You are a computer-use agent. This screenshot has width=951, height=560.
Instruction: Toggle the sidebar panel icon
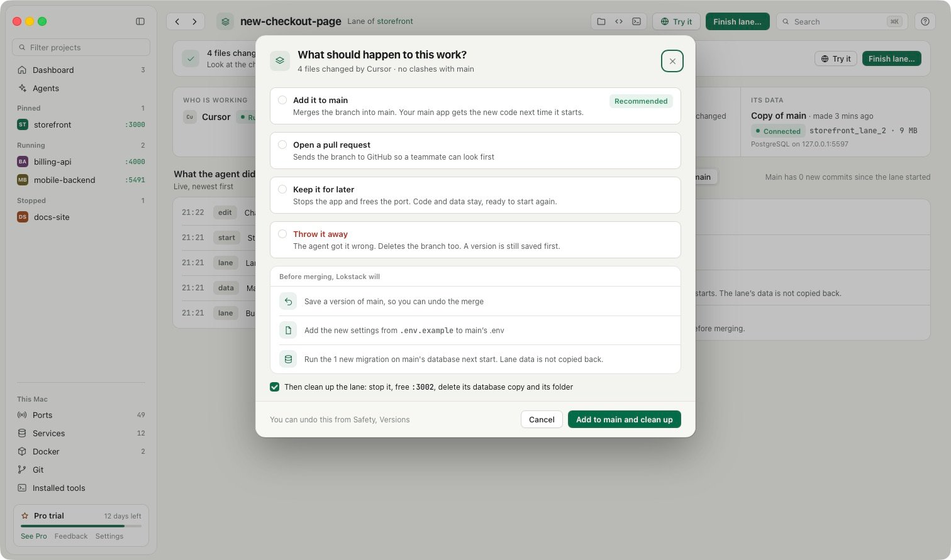pyautogui.click(x=140, y=21)
